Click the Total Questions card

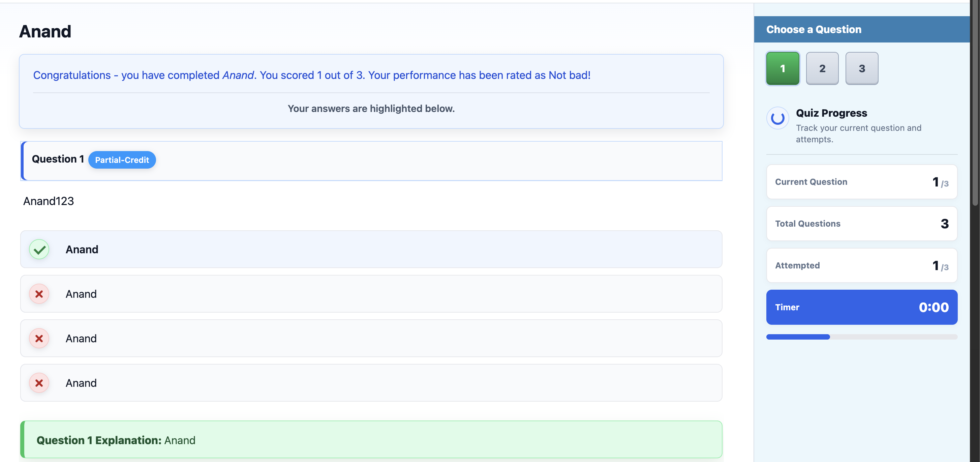862,224
